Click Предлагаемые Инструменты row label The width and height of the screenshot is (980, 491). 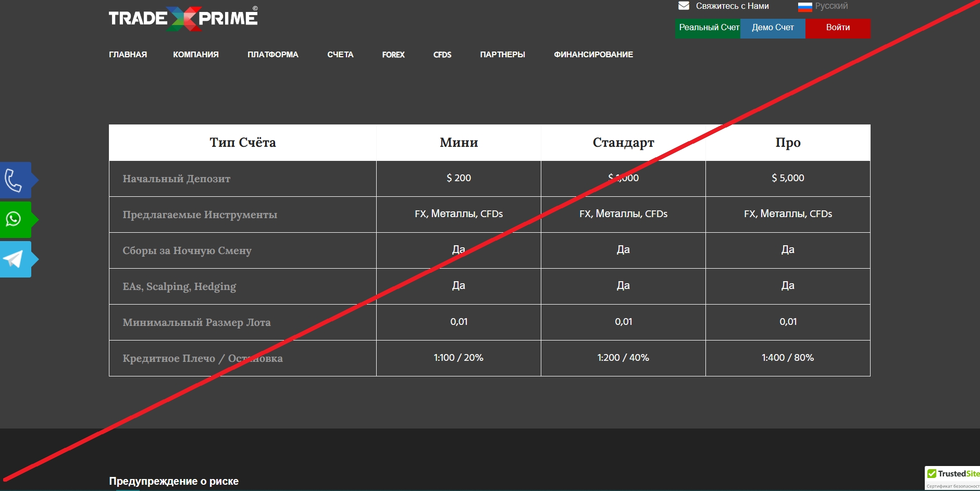point(200,215)
